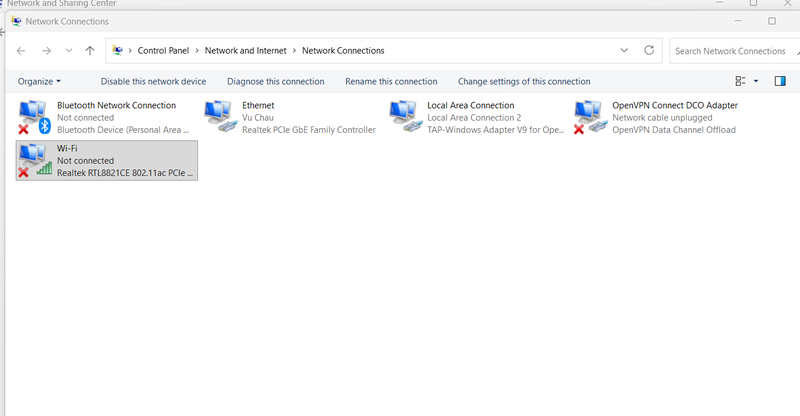Click the address bar location icon
This screenshot has width=800, height=416.
[x=117, y=51]
